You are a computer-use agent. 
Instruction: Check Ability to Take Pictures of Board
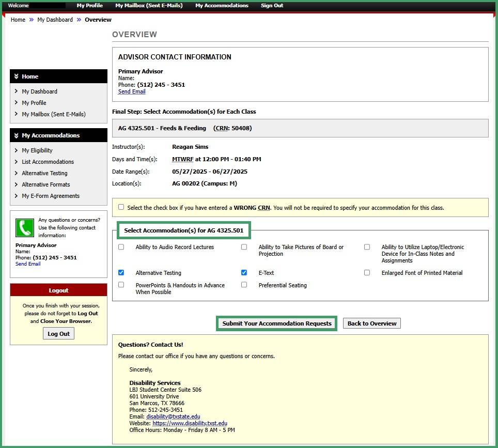244,247
